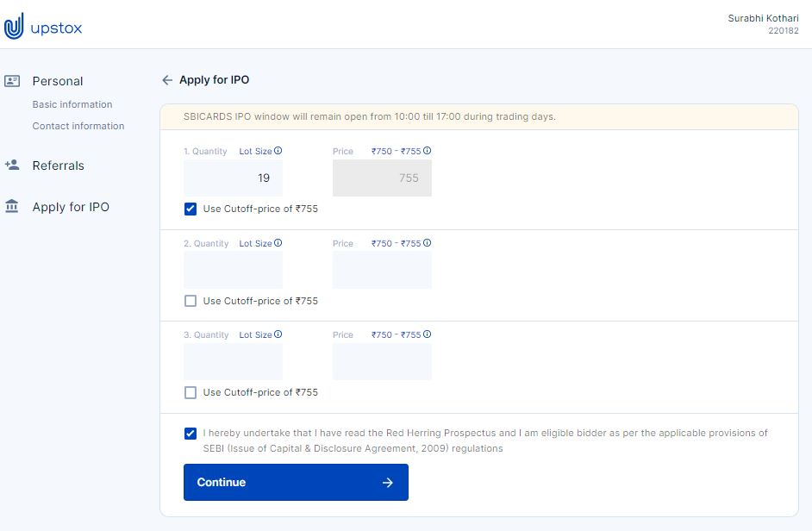Click the Use Cutoff-price label in bid 3
The image size is (812, 531).
pyautogui.click(x=260, y=393)
